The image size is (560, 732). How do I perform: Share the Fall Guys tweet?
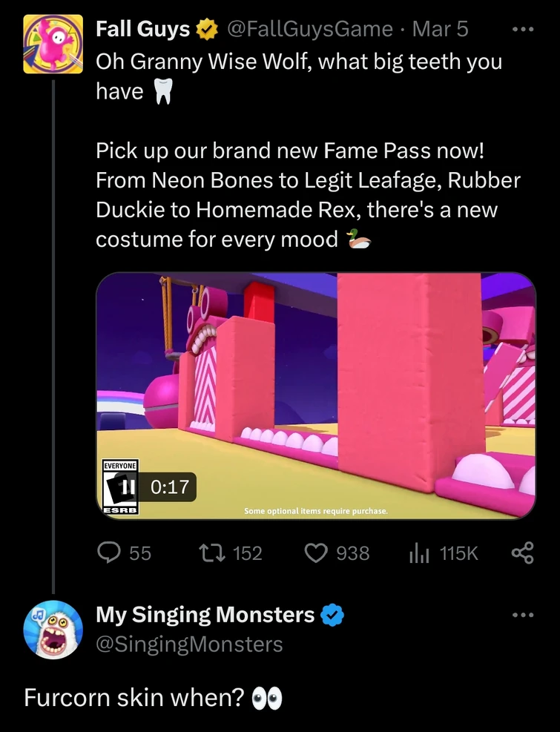point(523,553)
